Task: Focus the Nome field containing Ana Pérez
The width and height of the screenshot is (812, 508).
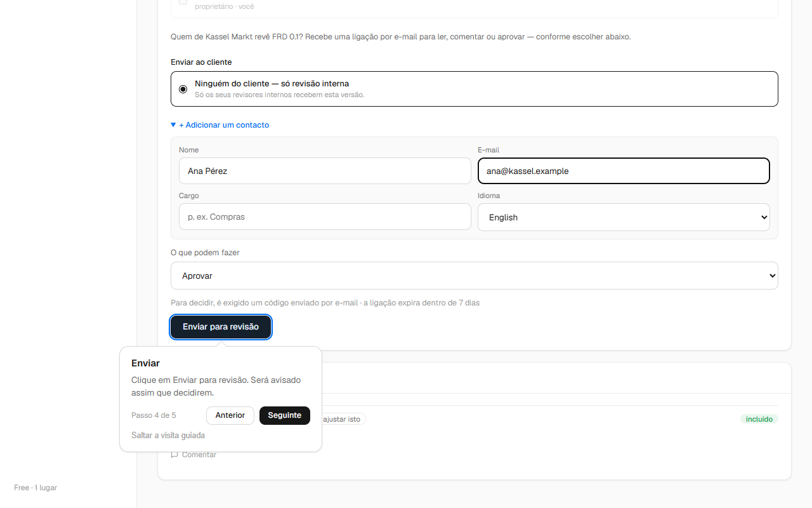Action: (325, 171)
